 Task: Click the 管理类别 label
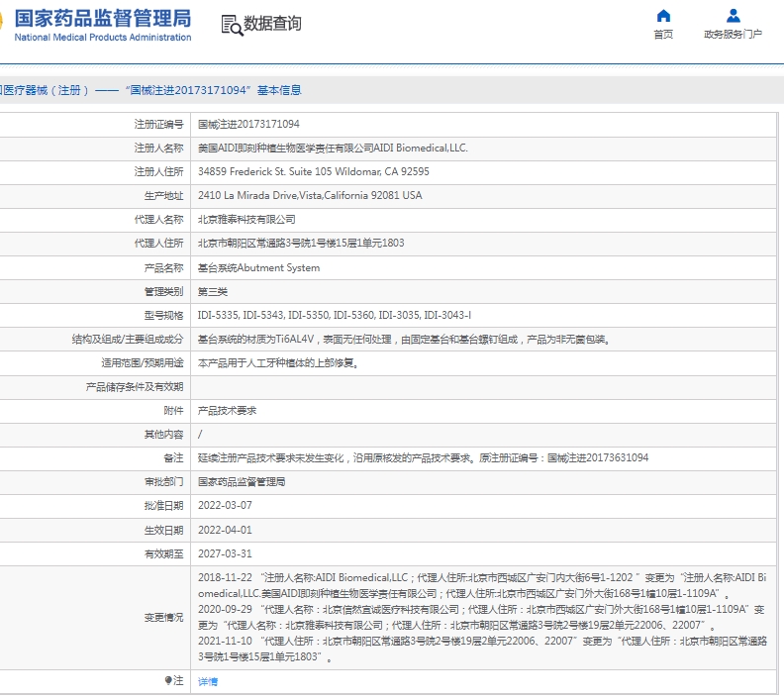coord(163,291)
